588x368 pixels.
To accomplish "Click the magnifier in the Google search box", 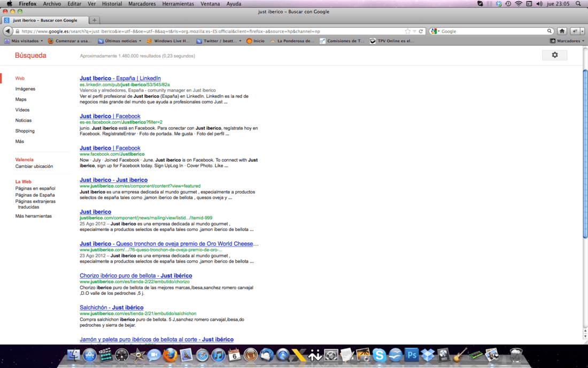I will click(x=550, y=32).
